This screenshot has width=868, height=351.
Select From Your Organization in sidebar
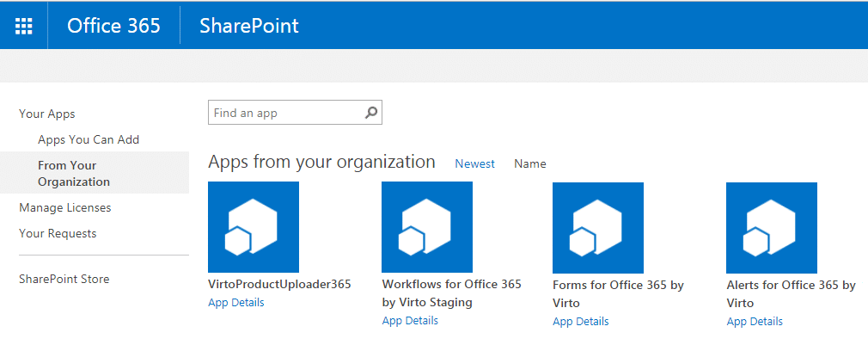point(95,174)
